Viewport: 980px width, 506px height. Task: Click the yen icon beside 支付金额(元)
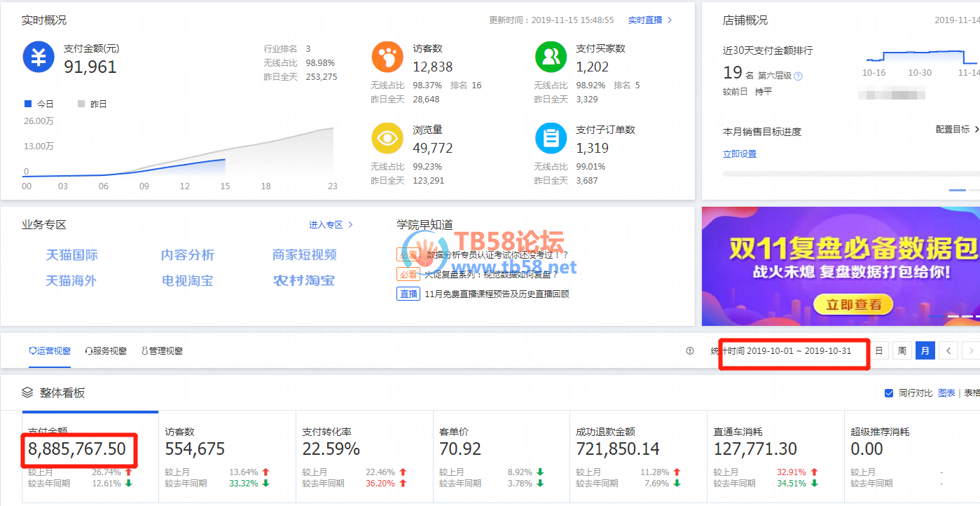point(39,57)
